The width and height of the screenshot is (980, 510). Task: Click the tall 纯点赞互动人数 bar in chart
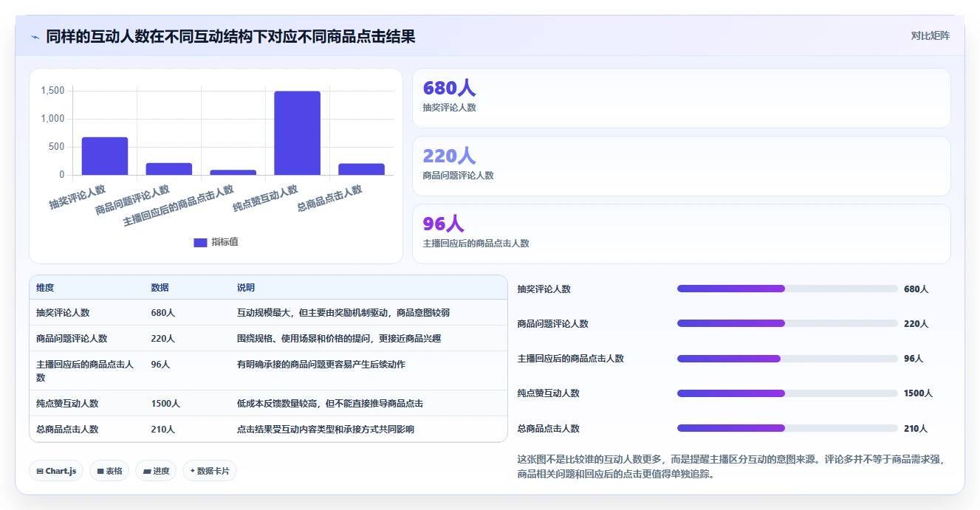(x=298, y=133)
